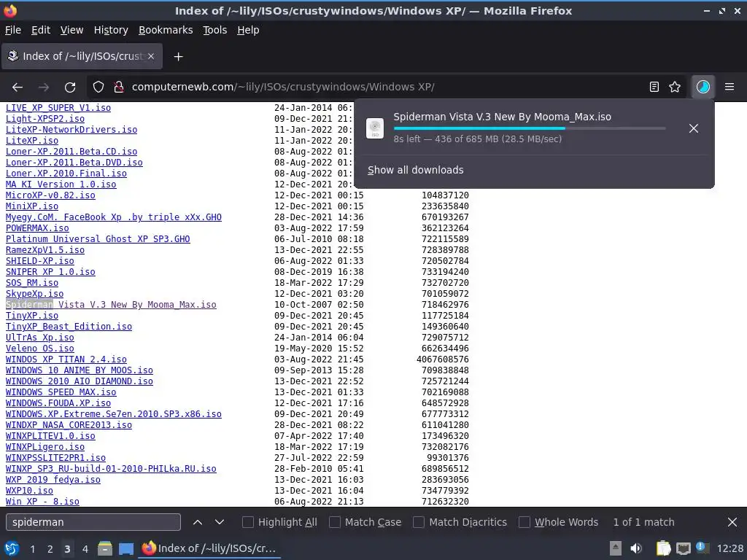Bookmark this page with star icon

click(x=675, y=87)
